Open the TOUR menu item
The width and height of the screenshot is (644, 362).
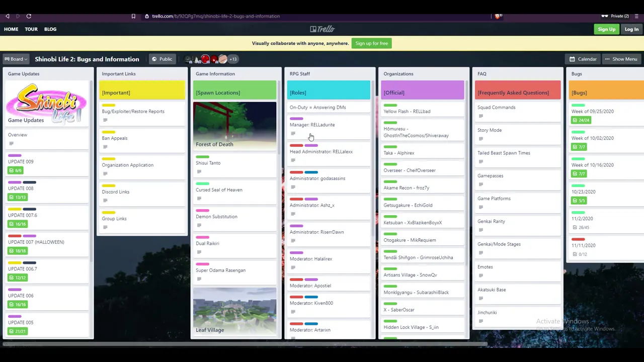point(31,29)
